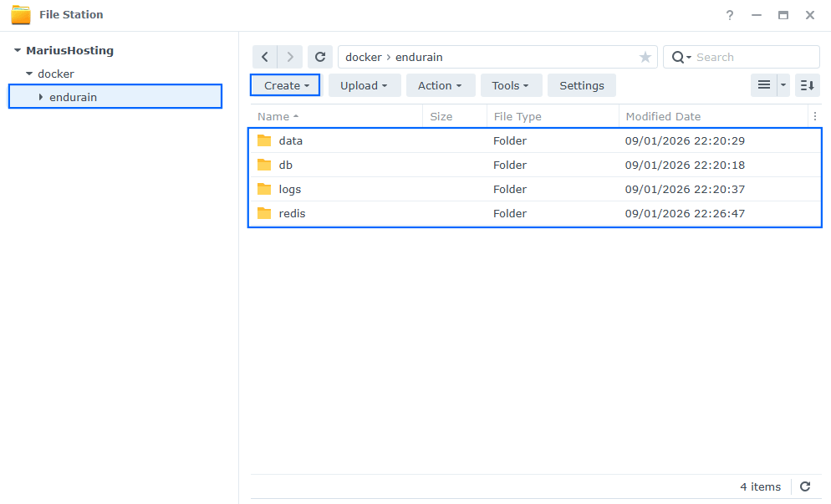This screenshot has height=504, width=831.
Task: Open view mode dropdown arrow beside list icon
Action: point(783,85)
